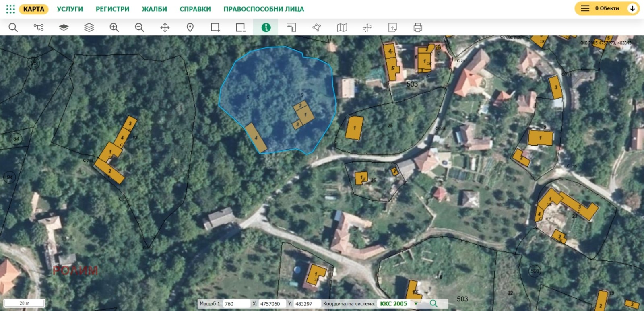Select the zoom out tool
The width and height of the screenshot is (644, 311).
click(x=139, y=27)
